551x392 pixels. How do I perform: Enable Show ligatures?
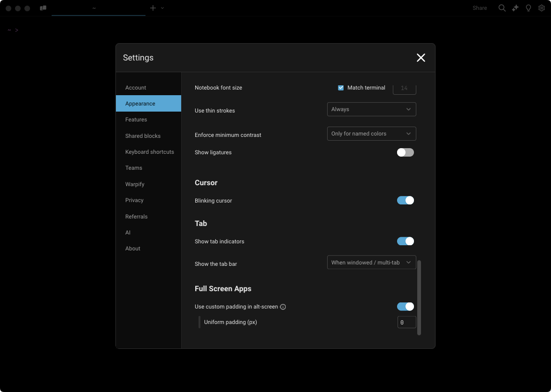tap(405, 152)
